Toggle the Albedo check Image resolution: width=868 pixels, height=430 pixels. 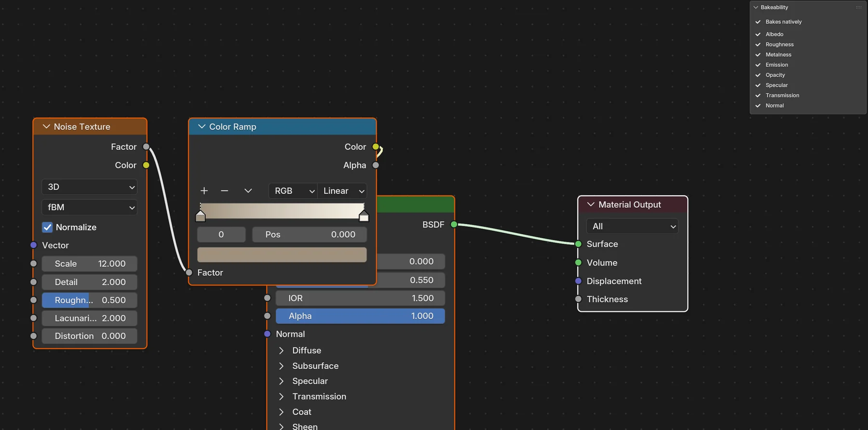point(758,34)
